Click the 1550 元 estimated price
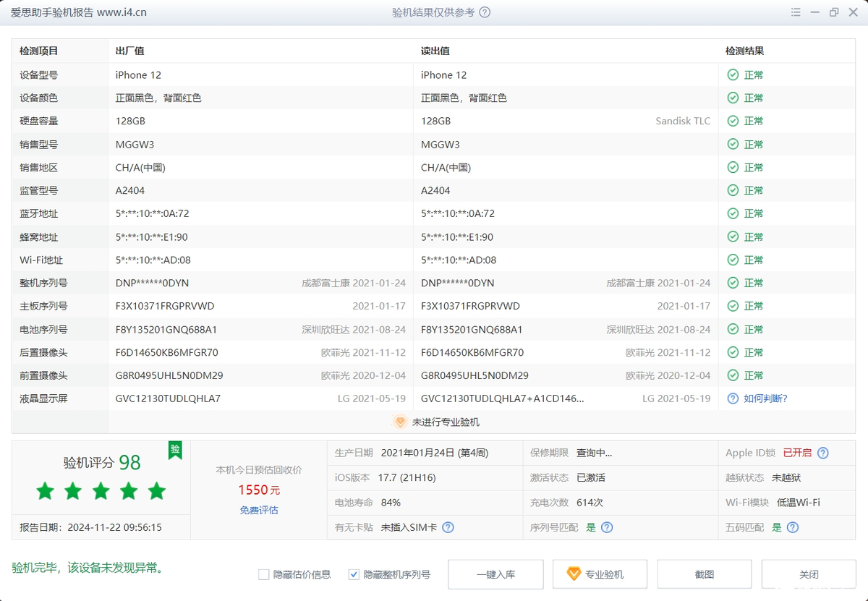 (259, 490)
